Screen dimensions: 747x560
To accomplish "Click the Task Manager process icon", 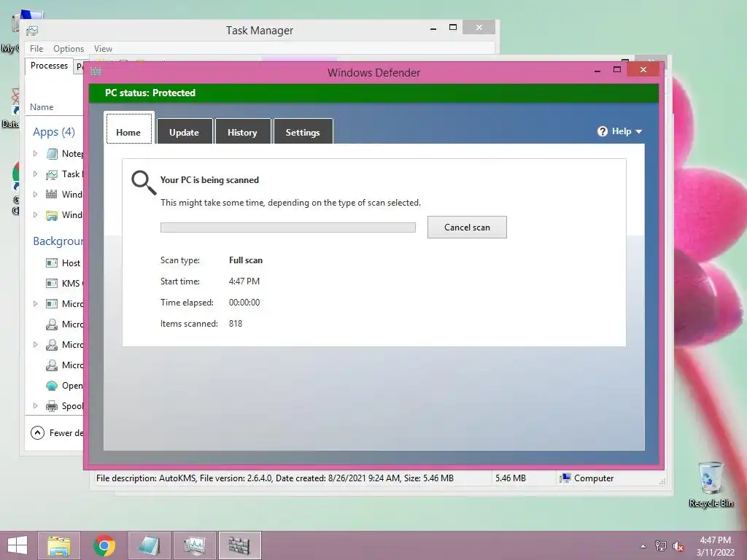I will point(52,174).
